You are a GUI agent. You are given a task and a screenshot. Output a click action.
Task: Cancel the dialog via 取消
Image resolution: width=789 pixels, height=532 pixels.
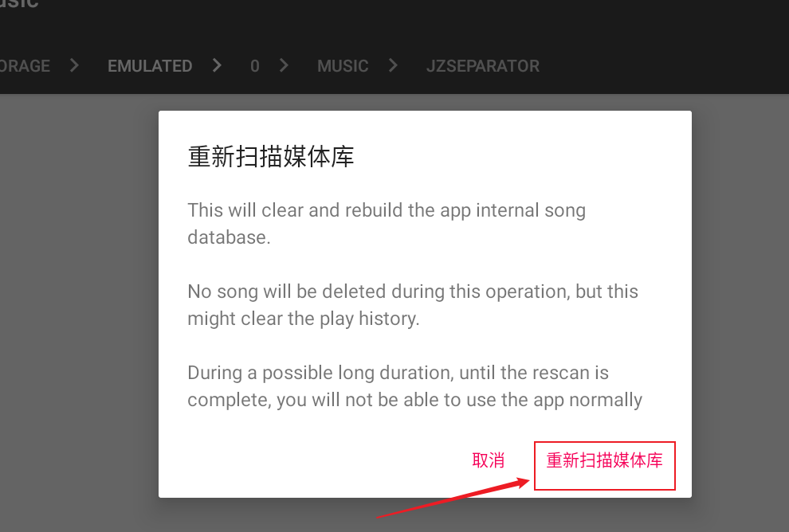tap(488, 460)
